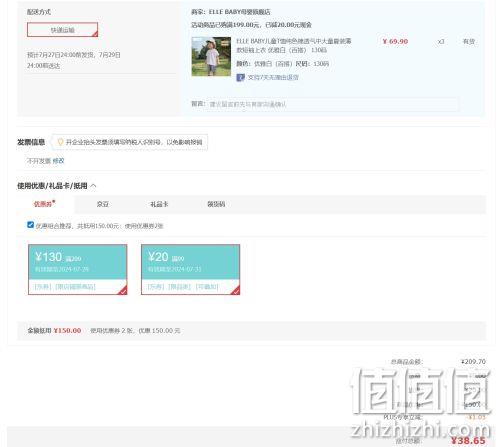
Task: Uncheck the recommended coupon combination checkbox
Action: pyautogui.click(x=30, y=225)
